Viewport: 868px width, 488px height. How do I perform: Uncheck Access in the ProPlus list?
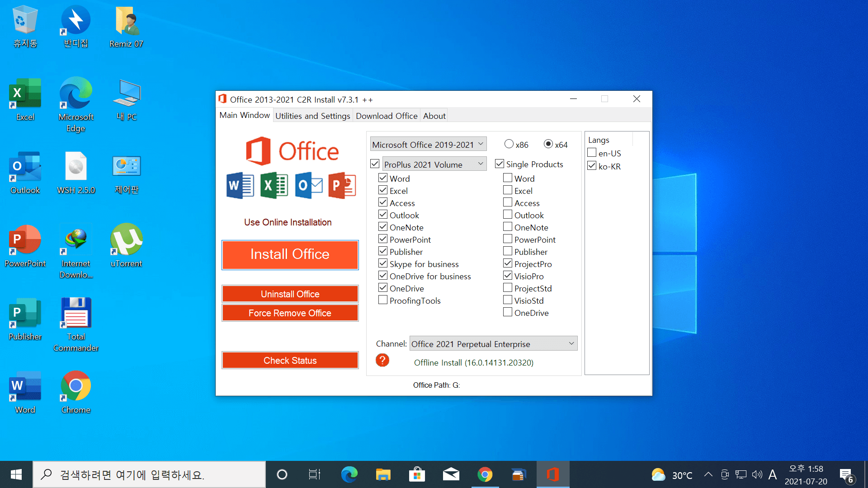click(383, 202)
